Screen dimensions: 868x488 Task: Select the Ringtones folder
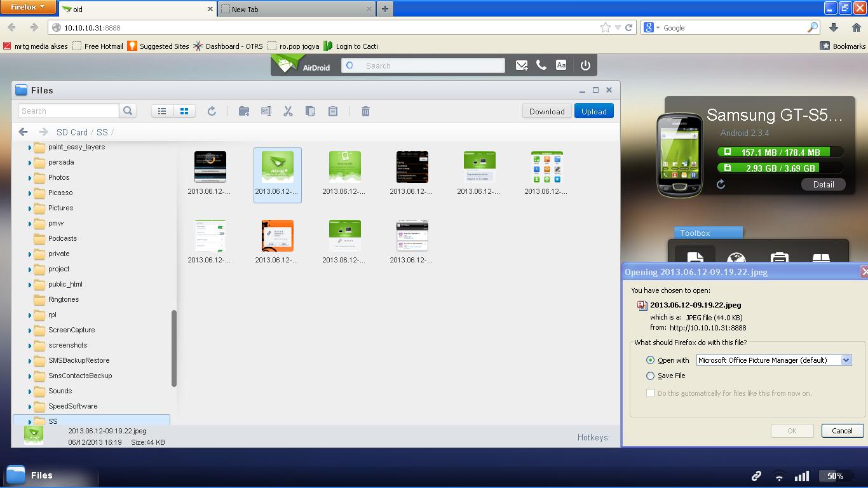tap(64, 299)
